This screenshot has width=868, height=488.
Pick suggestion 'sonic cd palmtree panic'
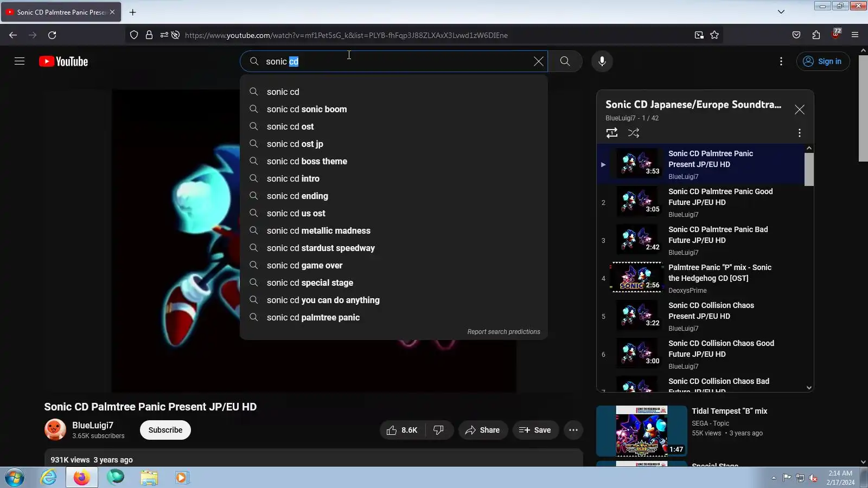click(x=394, y=317)
